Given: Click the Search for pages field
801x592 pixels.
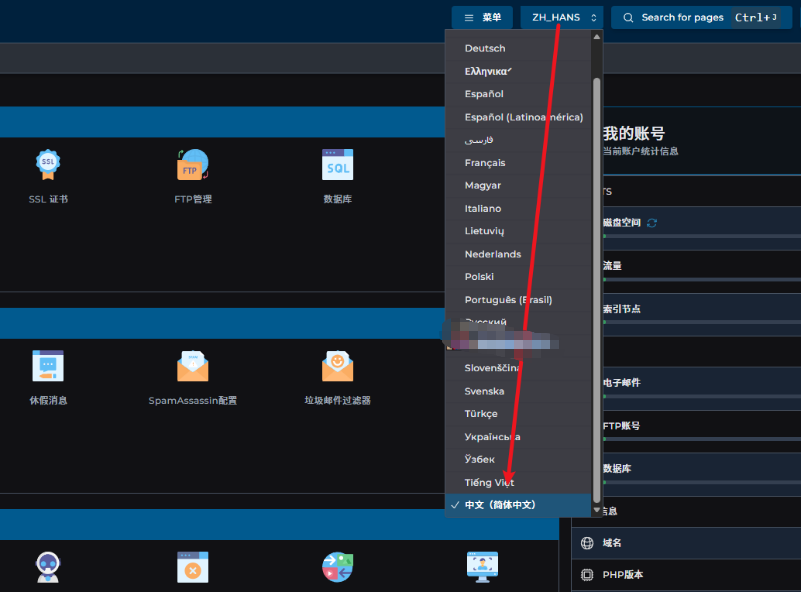Looking at the screenshot, I should coord(700,17).
